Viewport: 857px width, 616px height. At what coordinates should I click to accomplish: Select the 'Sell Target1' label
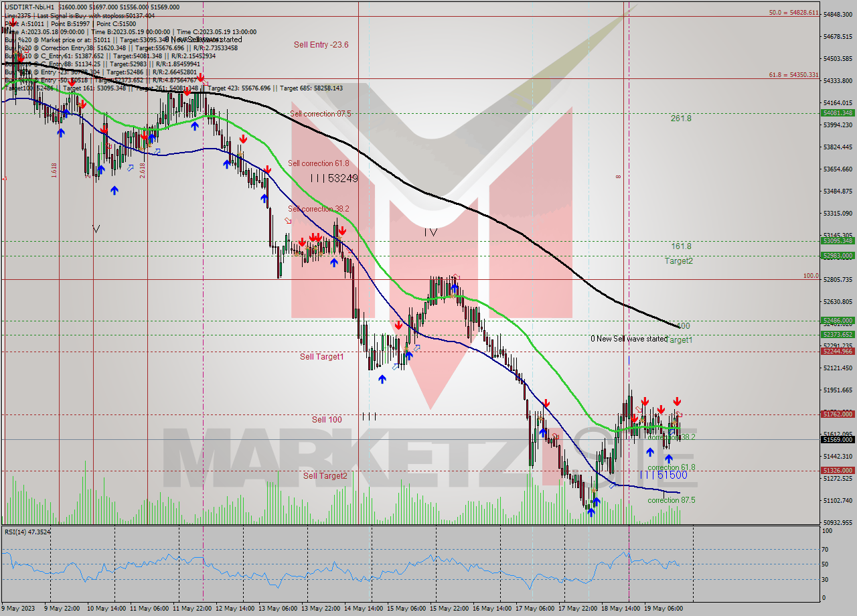point(322,357)
